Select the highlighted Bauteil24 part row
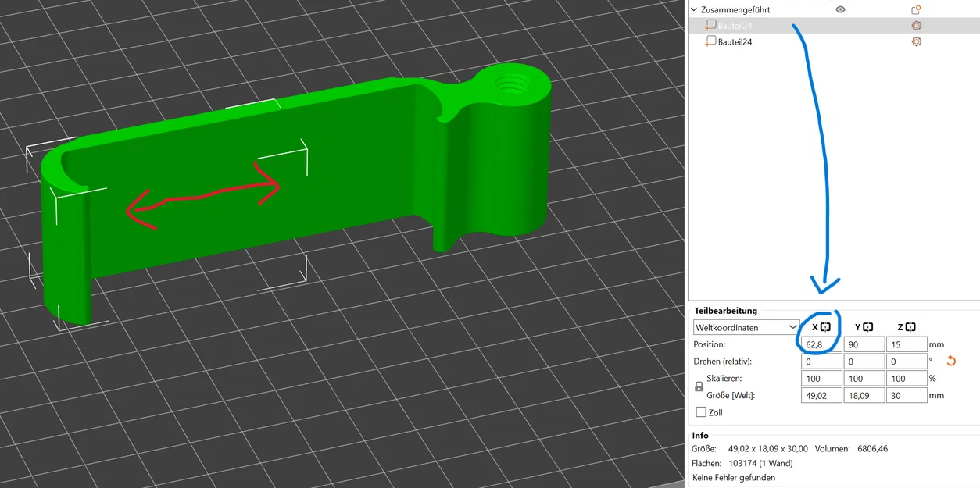The width and height of the screenshot is (980, 488). click(x=834, y=26)
